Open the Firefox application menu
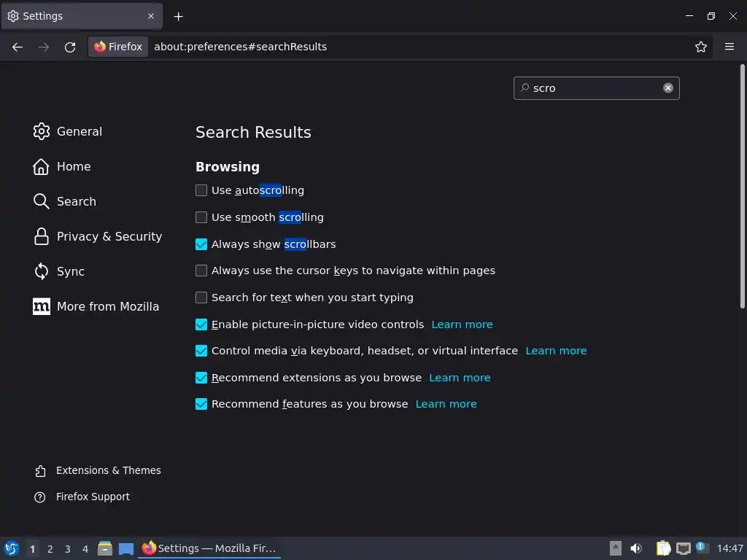The height and width of the screenshot is (560, 747). tap(729, 47)
